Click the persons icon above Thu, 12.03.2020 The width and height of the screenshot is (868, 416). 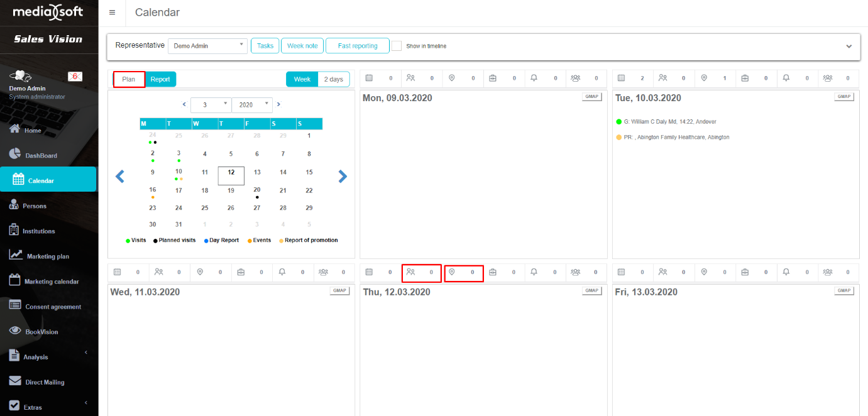click(x=411, y=272)
